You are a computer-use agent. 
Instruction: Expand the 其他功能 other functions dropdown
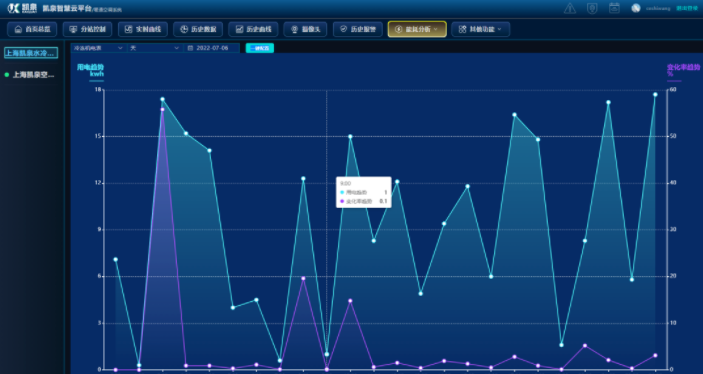tap(481, 29)
